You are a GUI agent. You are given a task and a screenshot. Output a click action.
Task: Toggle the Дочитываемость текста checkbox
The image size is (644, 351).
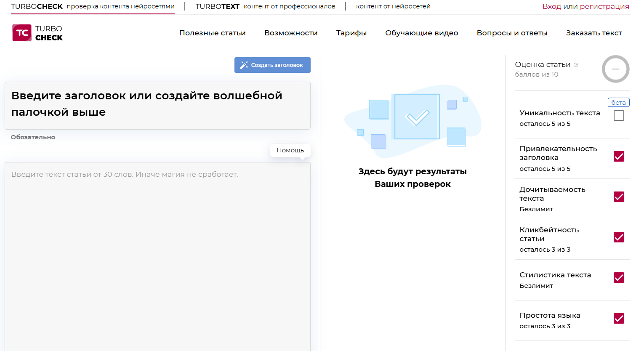(619, 197)
